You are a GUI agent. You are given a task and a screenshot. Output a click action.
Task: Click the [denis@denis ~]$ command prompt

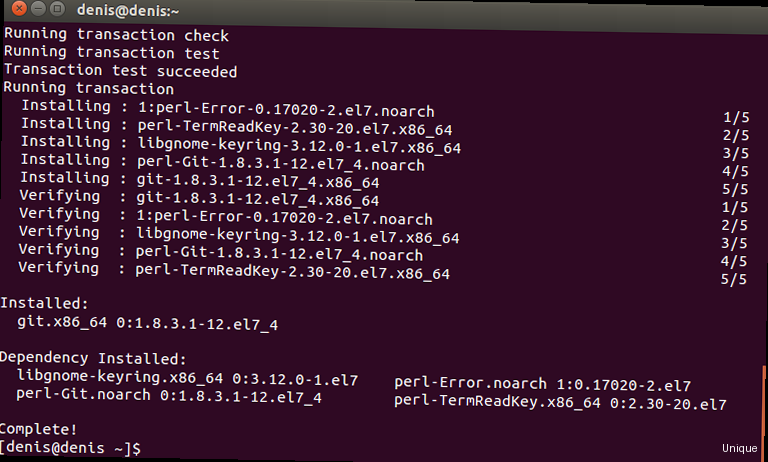click(x=70, y=446)
